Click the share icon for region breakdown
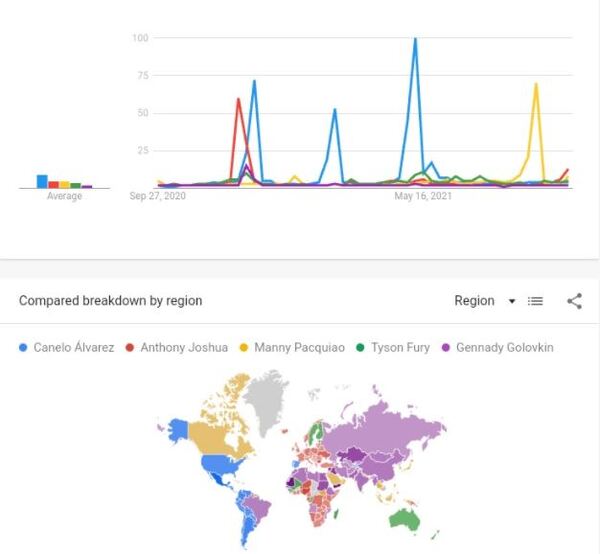Image resolution: width=600 pixels, height=554 pixels. 574,301
